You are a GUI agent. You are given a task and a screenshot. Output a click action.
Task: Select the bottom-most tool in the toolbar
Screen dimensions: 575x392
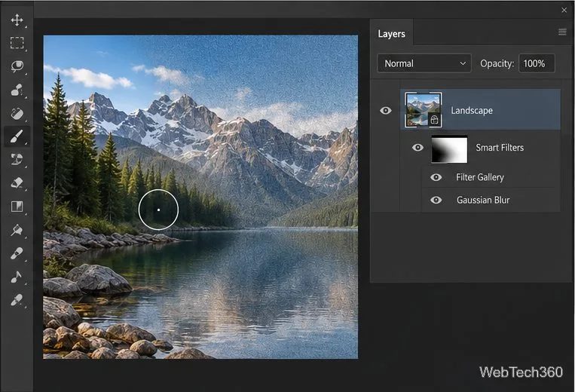[x=17, y=300]
